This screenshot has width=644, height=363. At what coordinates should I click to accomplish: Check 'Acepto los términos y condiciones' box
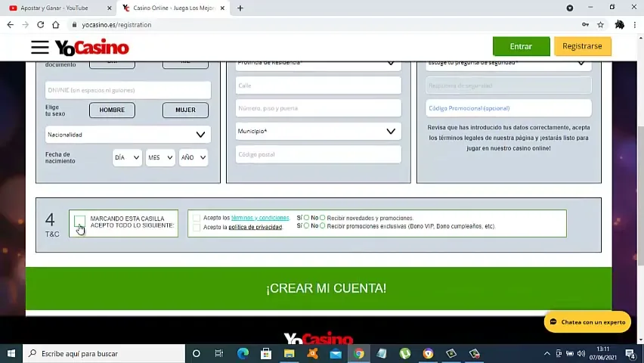tap(197, 218)
